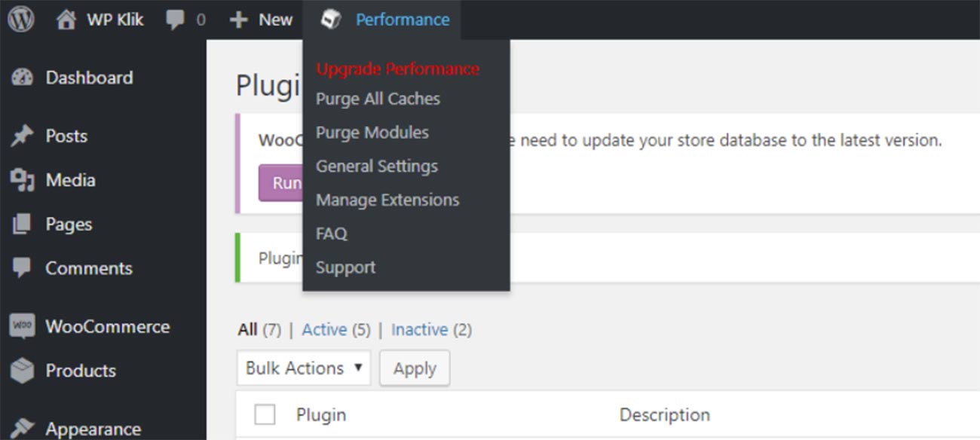The image size is (980, 440).
Task: Click the plus New icon
Action: point(238,20)
